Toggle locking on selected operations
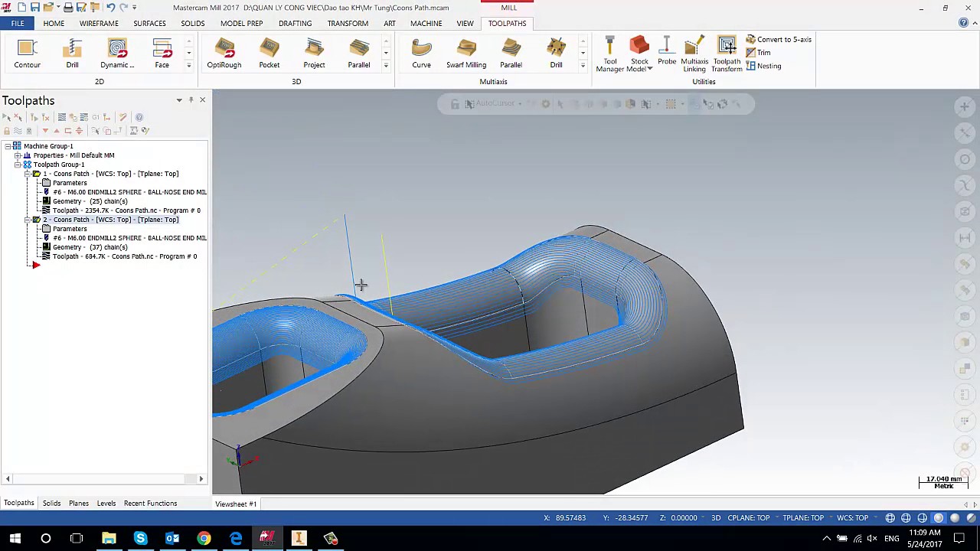Viewport: 980px width, 551px height. (6, 131)
